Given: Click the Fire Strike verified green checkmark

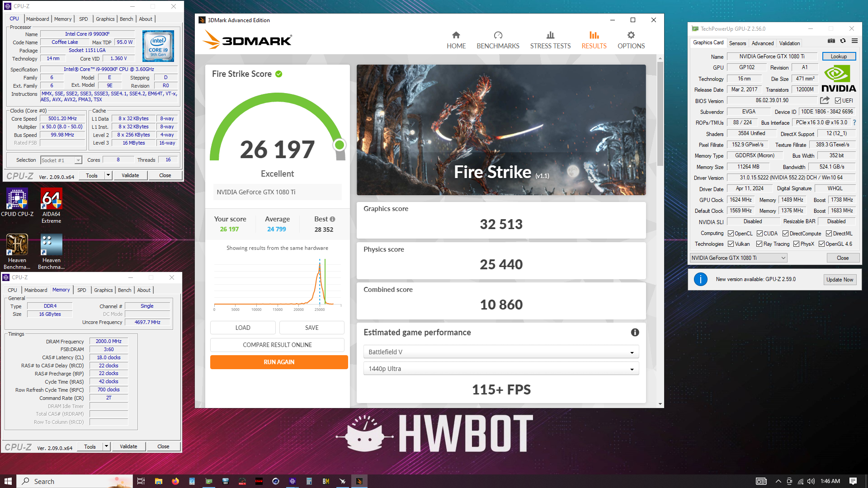Looking at the screenshot, I should (x=278, y=74).
